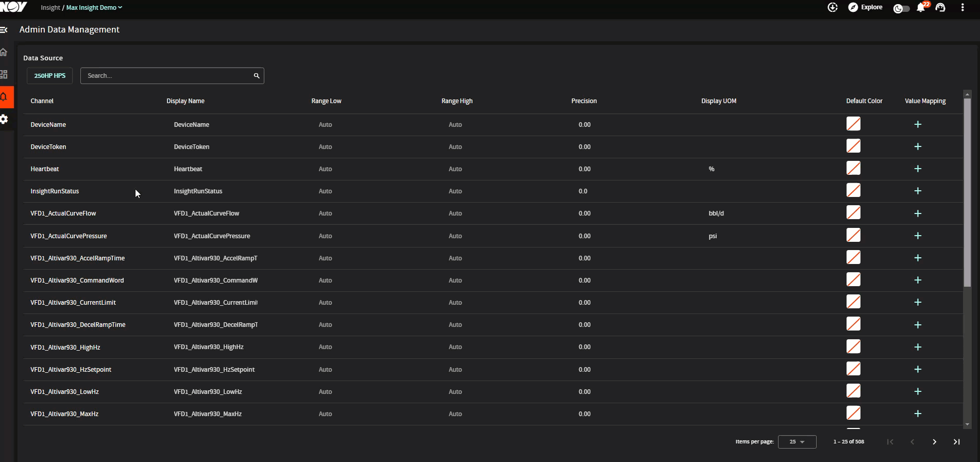Add value mapping for InsightRunStatus
The height and width of the screenshot is (462, 980).
coord(918,191)
